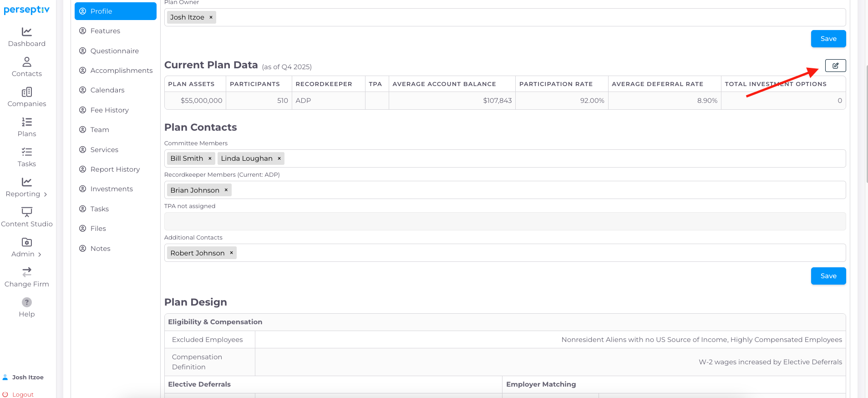The height and width of the screenshot is (398, 868).
Task: Expand the Admin submenu chevron
Action: tap(40, 255)
